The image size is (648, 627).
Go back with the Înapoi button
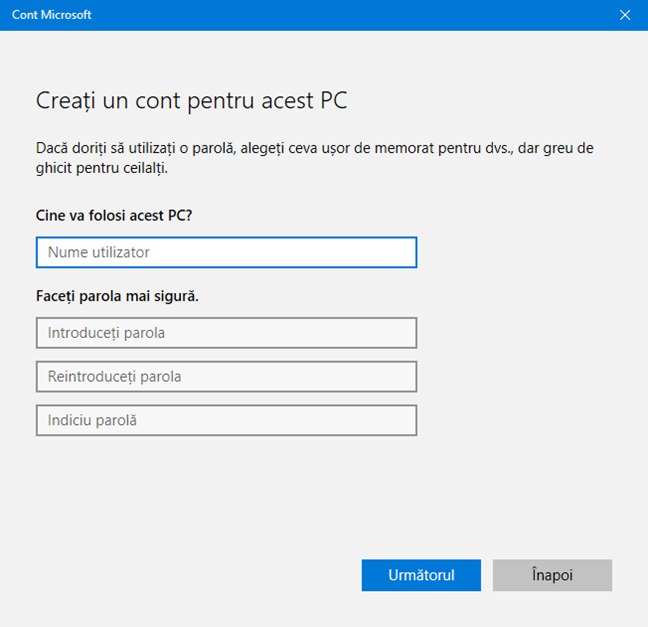tap(552, 575)
